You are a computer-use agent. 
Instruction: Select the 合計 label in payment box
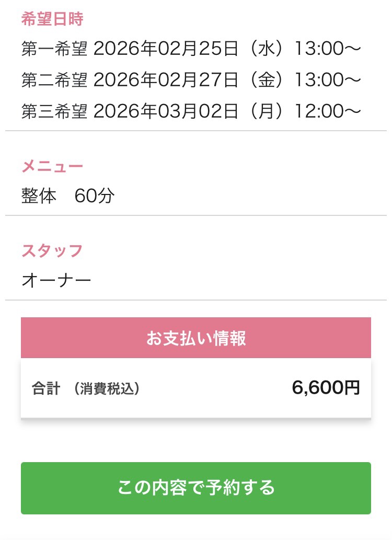(46, 389)
